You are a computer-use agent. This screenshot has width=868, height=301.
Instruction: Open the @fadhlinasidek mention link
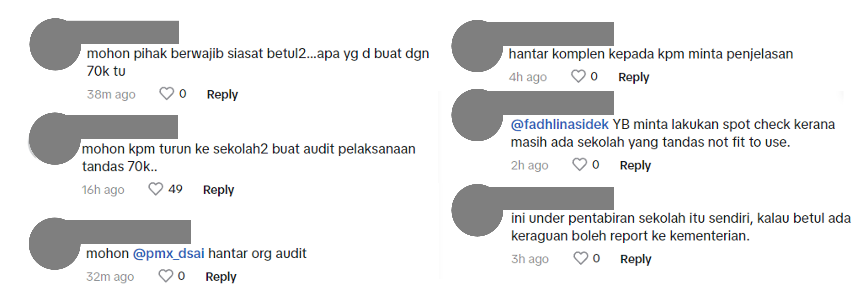560,125
